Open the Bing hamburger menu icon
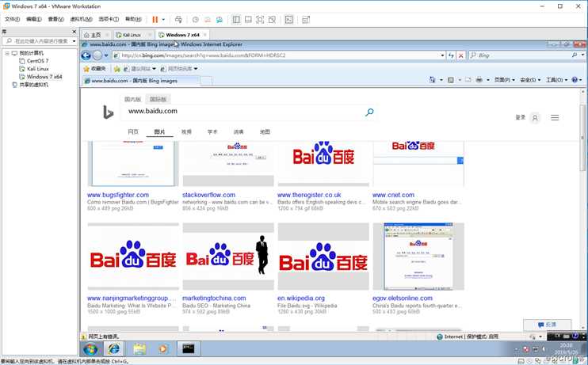The width and height of the screenshot is (588, 365). point(555,118)
